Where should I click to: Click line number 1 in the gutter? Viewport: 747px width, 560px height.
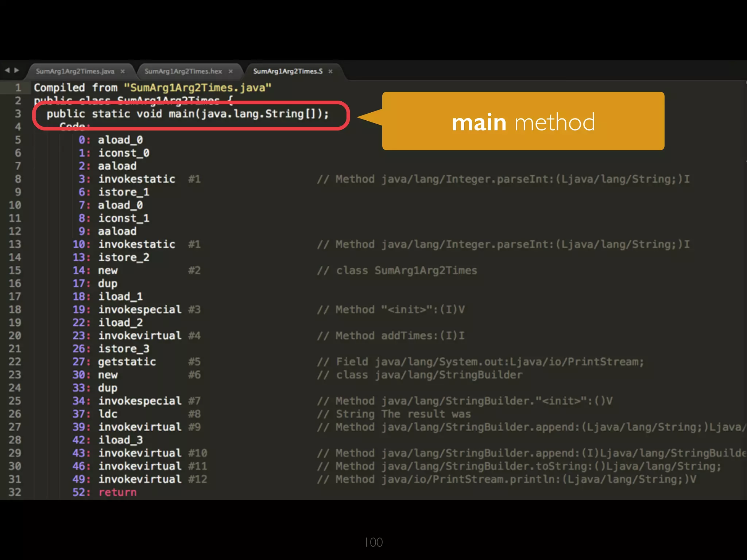pyautogui.click(x=18, y=88)
